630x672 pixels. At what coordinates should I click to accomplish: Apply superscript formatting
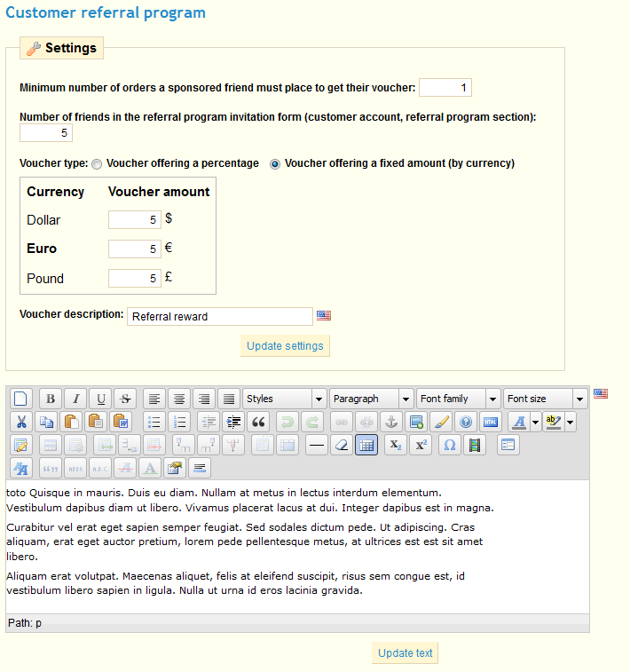coord(421,445)
